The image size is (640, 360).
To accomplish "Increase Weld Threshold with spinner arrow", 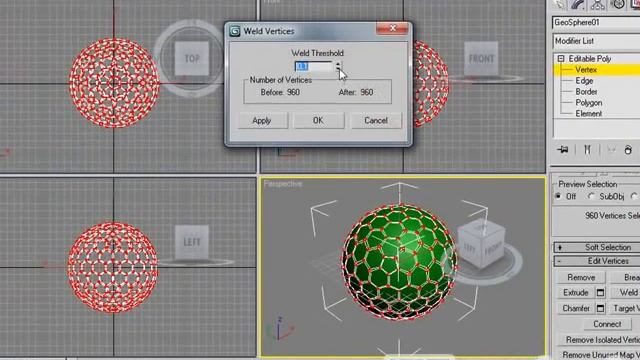I will [338, 64].
